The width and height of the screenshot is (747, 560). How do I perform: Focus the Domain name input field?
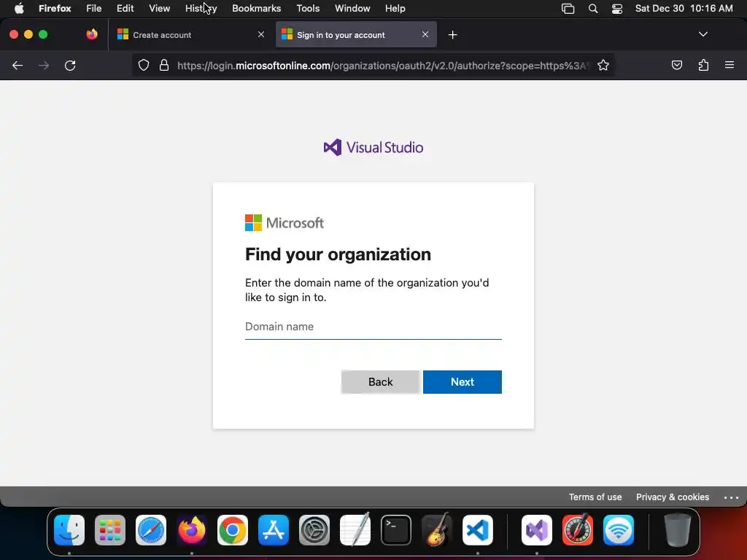pos(373,327)
